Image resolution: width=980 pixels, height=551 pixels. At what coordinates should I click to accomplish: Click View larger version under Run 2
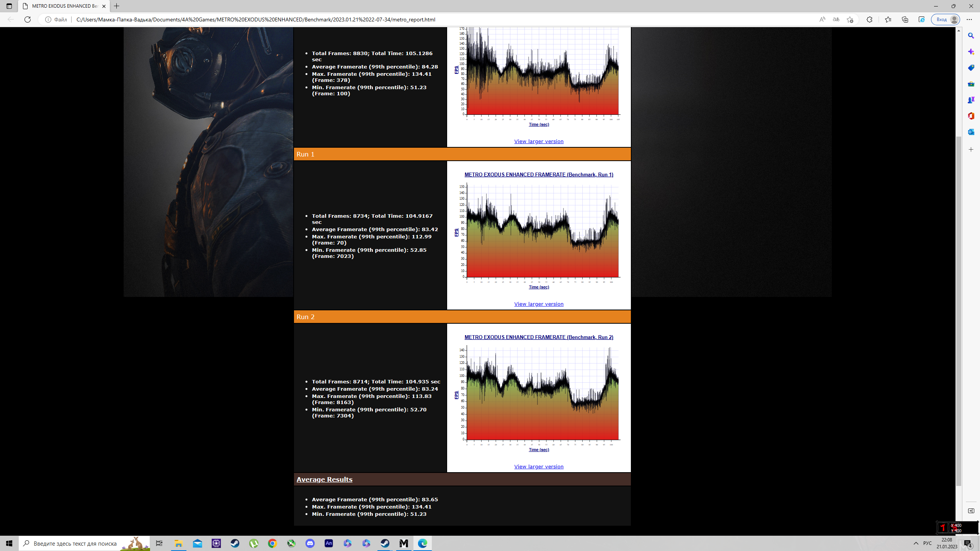click(539, 466)
